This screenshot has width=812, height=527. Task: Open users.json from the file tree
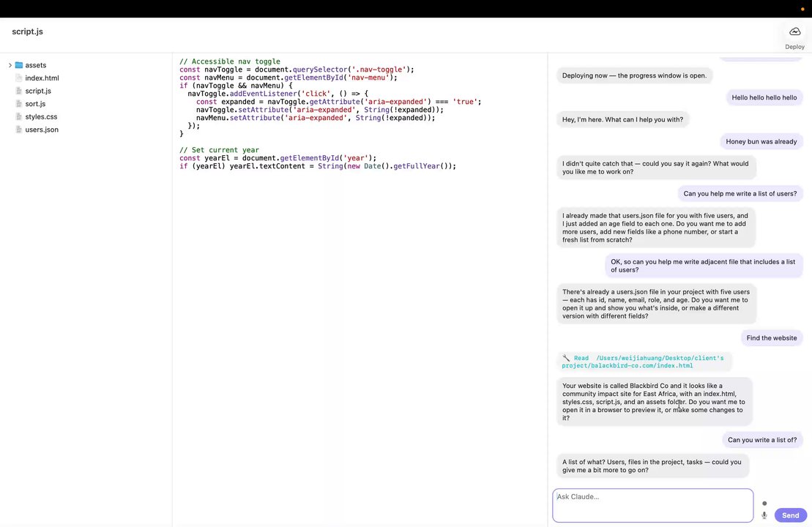coord(42,130)
